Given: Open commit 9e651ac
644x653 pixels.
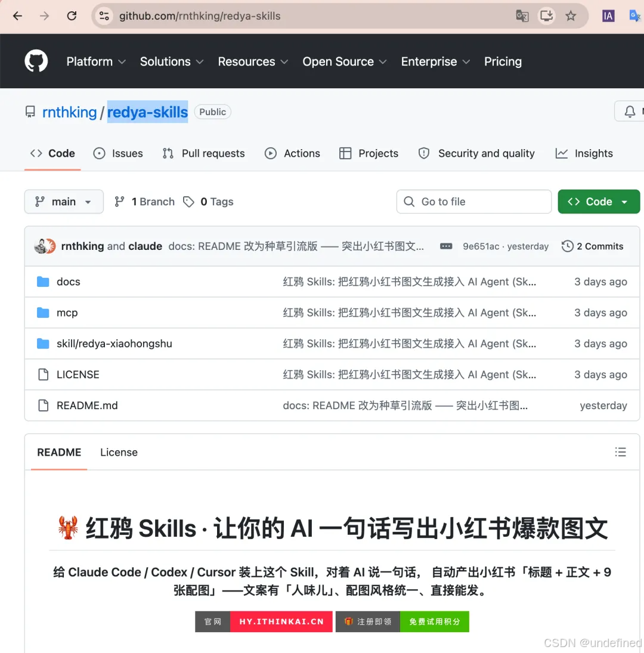Looking at the screenshot, I should (481, 246).
